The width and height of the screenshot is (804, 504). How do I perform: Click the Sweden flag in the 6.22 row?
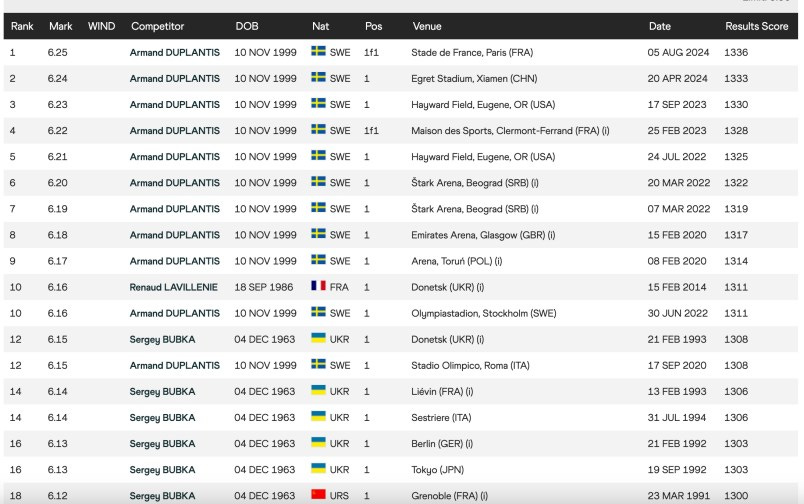tap(318, 129)
